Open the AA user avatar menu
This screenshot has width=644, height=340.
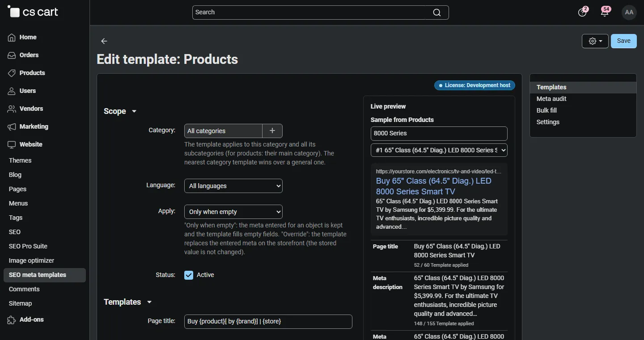pyautogui.click(x=629, y=12)
